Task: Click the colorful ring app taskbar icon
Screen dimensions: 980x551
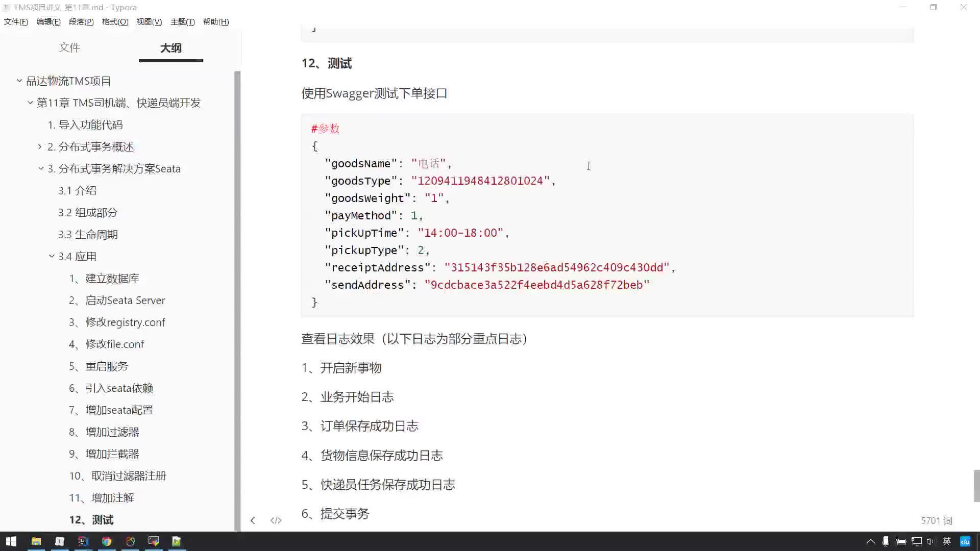Action: tap(130, 541)
